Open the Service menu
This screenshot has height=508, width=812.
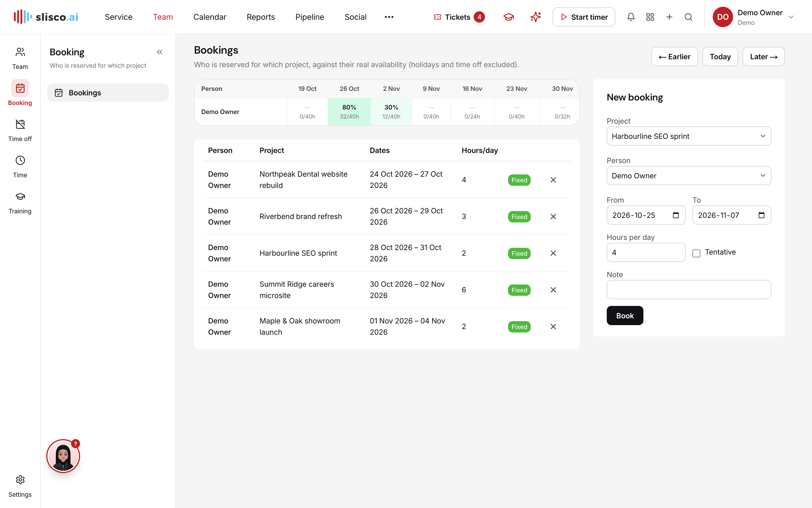[x=118, y=17]
